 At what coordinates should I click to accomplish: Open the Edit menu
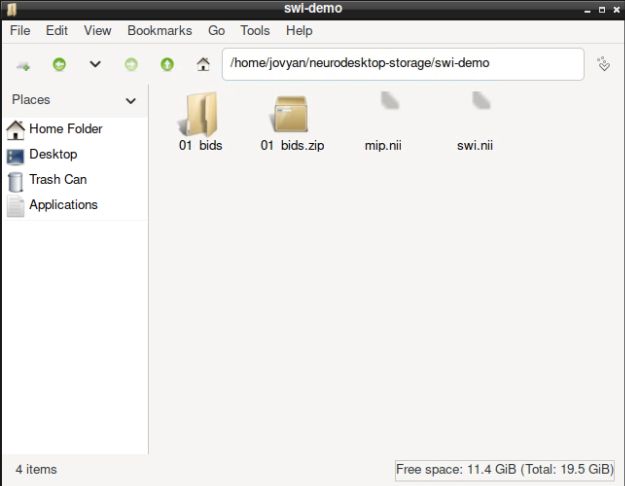57,31
